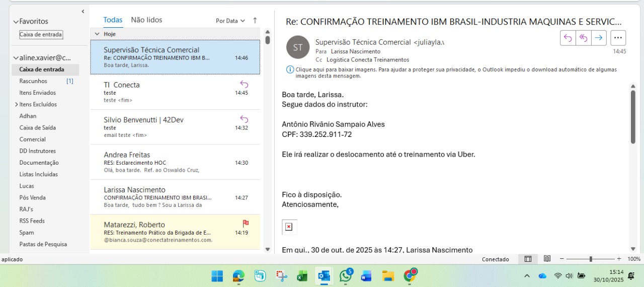Select the Todas tab
This screenshot has width=644, height=287.
(113, 20)
